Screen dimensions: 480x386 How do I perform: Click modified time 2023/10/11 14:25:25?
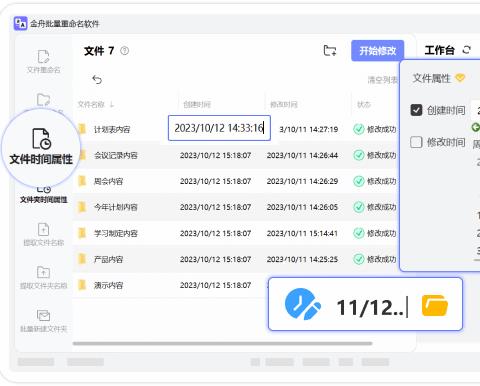[x=302, y=259]
